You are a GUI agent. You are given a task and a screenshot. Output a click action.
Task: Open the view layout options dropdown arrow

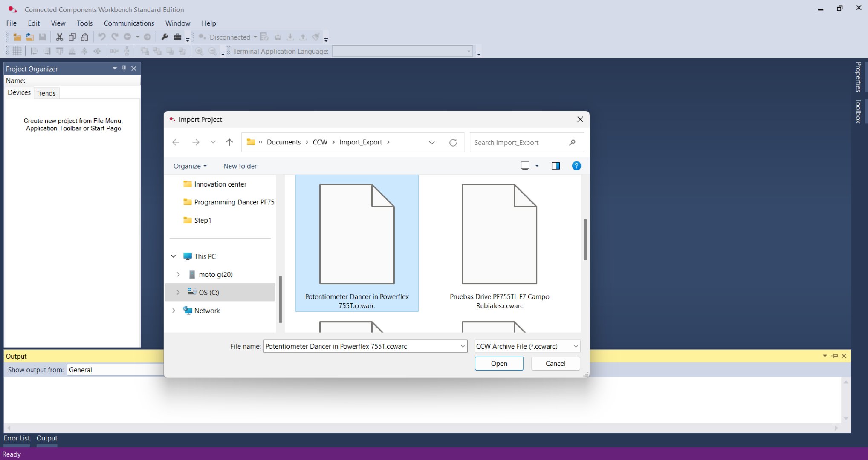point(537,166)
